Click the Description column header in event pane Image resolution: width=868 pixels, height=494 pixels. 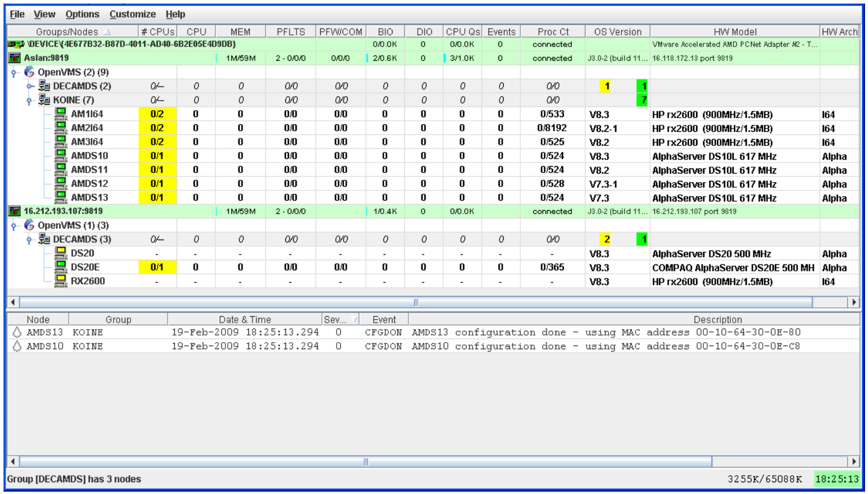pos(717,320)
